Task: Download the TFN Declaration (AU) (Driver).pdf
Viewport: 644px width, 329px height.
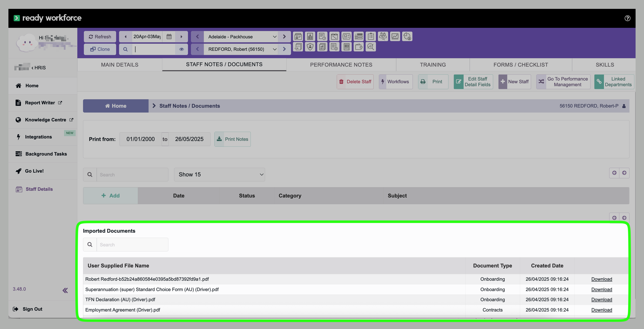Action: tap(601, 299)
